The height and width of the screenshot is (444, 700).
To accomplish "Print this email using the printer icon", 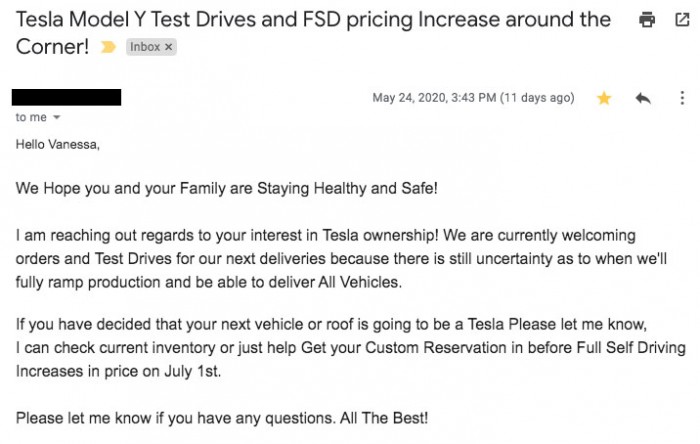I will (647, 19).
